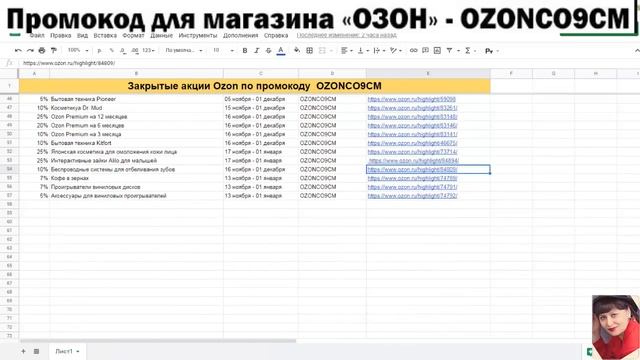640x360 pixels.
Task: Undo the last action
Action: pos(18,51)
